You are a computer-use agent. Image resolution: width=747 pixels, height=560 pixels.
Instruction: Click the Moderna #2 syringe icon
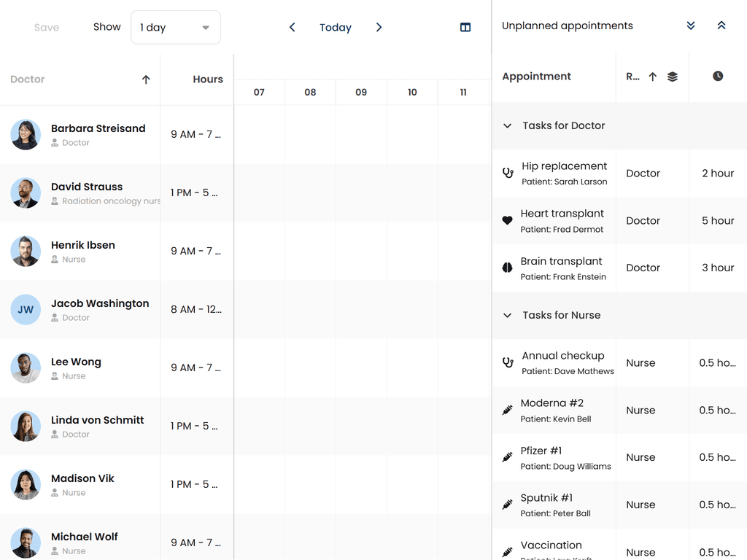tap(508, 410)
